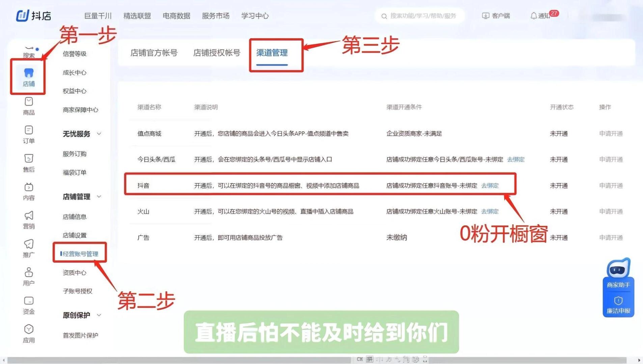Click the 未缴纳 condition text
This screenshot has width=643, height=364.
(x=396, y=238)
